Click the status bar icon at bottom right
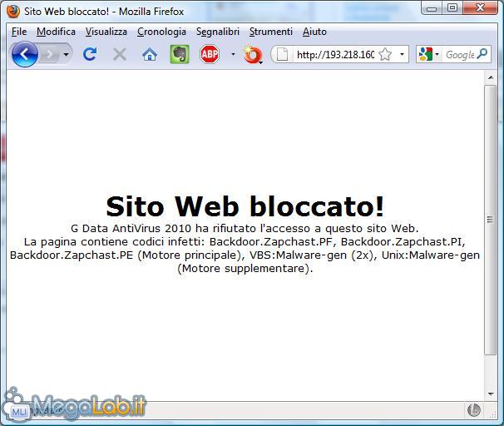The height and width of the screenshot is (426, 504). [x=474, y=410]
